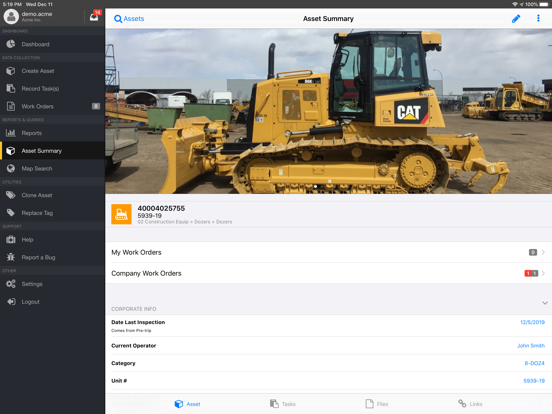Click the demo.acme user avatar
The height and width of the screenshot is (414, 552).
(11, 17)
